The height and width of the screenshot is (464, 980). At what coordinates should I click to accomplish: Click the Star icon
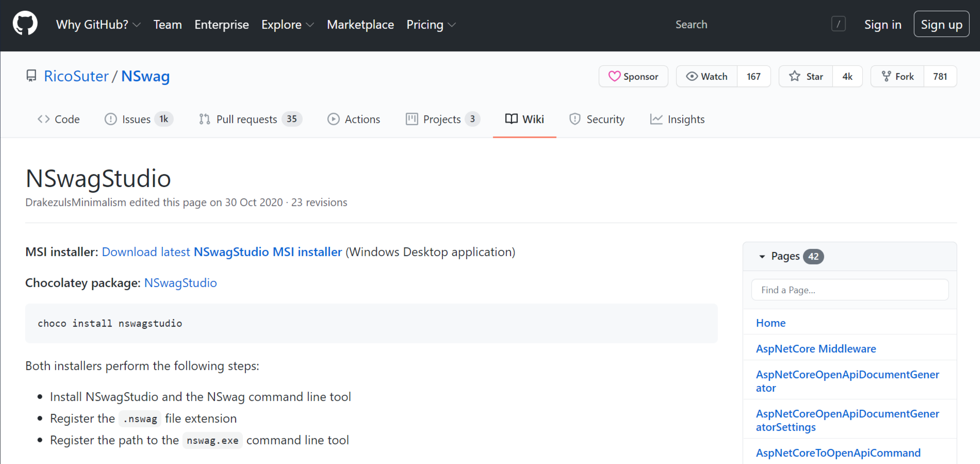click(794, 76)
